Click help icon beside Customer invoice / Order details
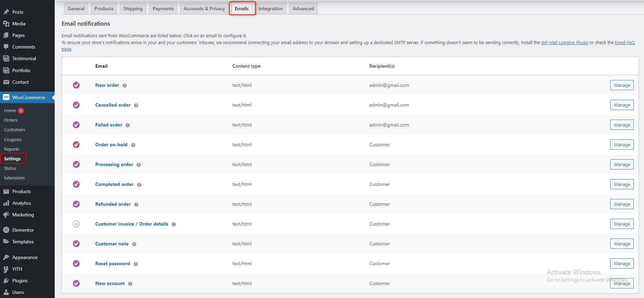This screenshot has height=298, width=644. click(174, 225)
